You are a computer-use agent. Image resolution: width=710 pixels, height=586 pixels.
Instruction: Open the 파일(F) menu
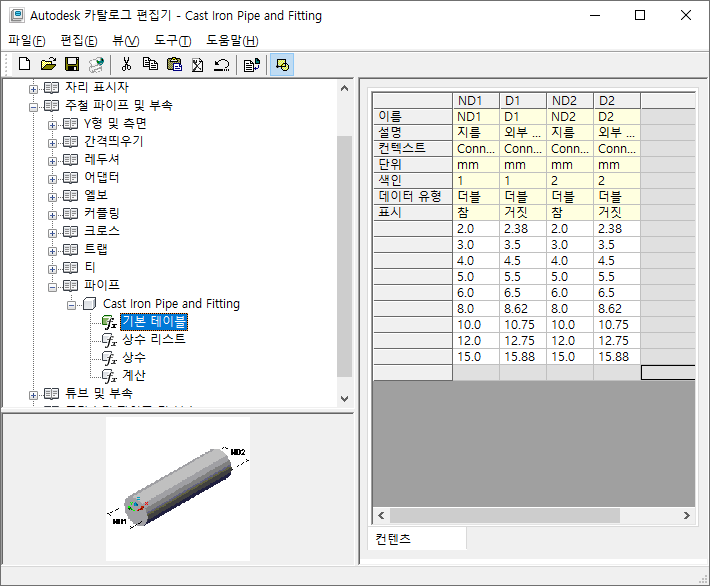pos(27,41)
